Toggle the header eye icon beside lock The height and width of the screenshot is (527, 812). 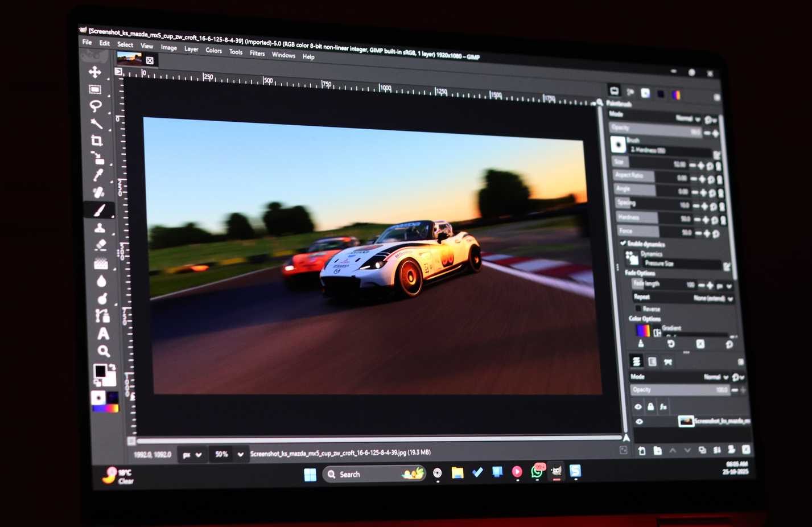(638, 406)
